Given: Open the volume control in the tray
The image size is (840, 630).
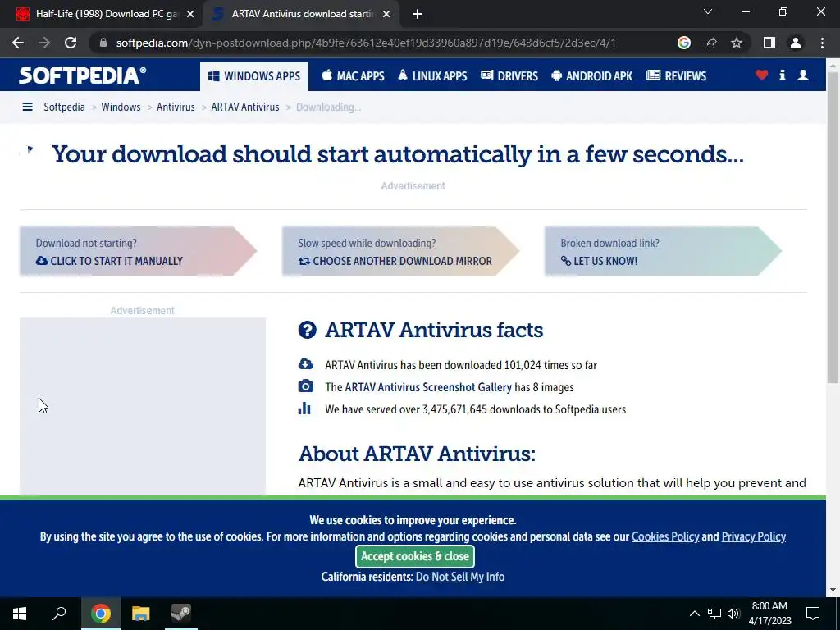Looking at the screenshot, I should coord(733,614).
